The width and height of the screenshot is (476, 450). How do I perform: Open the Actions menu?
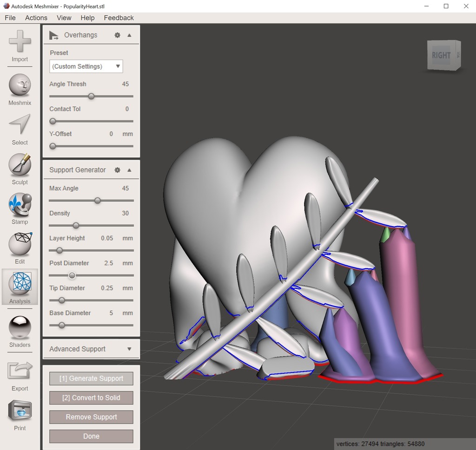(x=36, y=18)
